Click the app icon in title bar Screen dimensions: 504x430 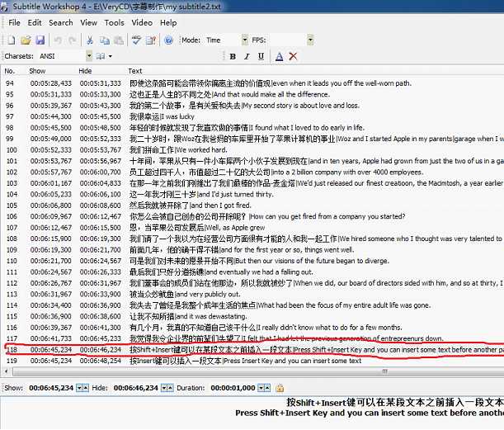(3, 7)
